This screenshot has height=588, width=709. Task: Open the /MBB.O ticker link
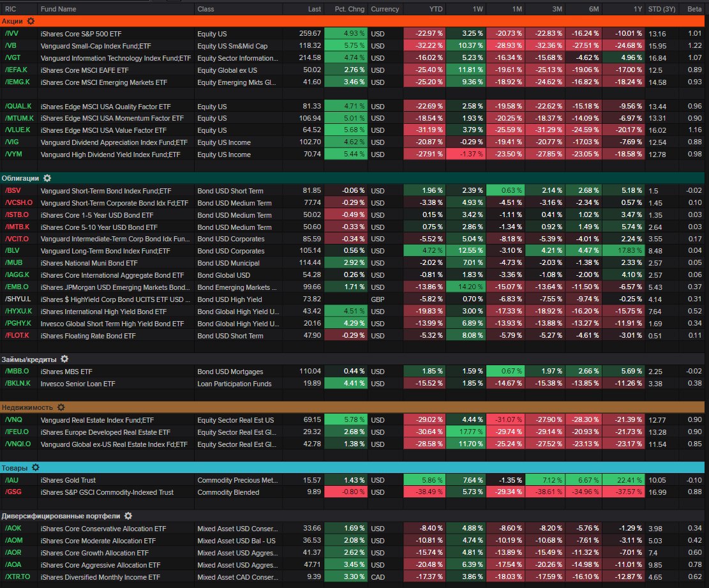pos(17,372)
